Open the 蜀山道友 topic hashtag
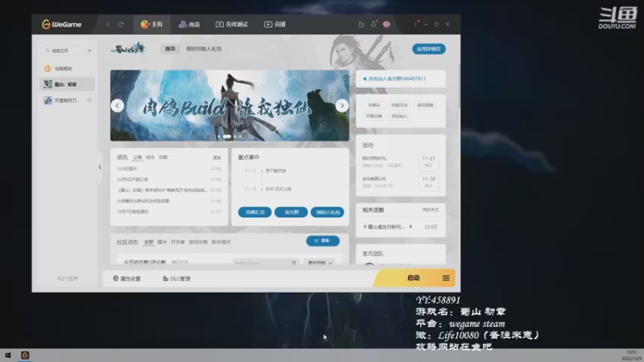 tap(388, 227)
